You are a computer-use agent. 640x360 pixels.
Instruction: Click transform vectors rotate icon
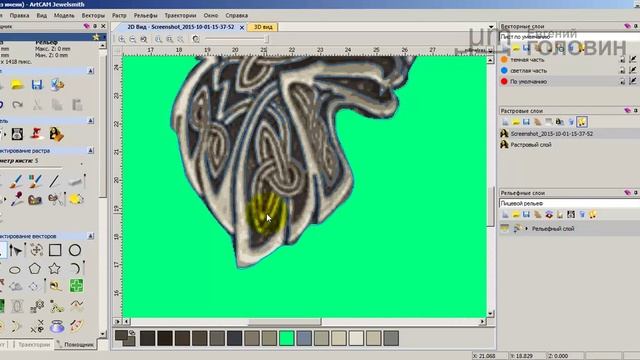36,250
